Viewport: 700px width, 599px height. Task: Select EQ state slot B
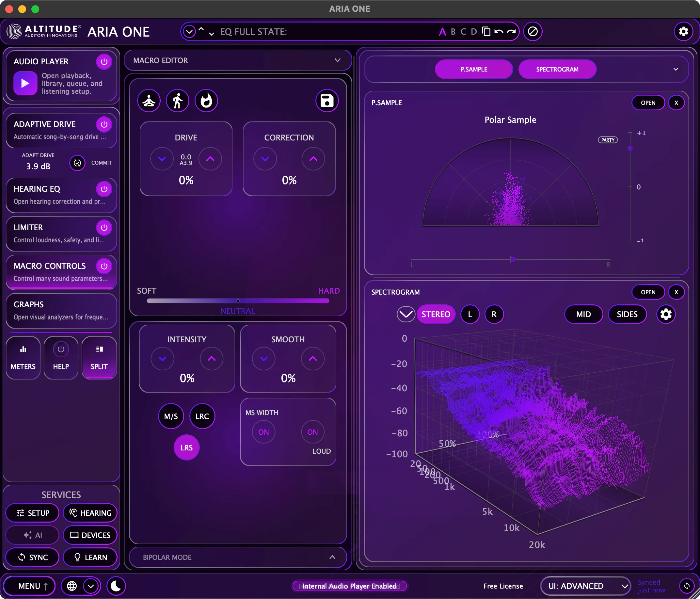453,32
